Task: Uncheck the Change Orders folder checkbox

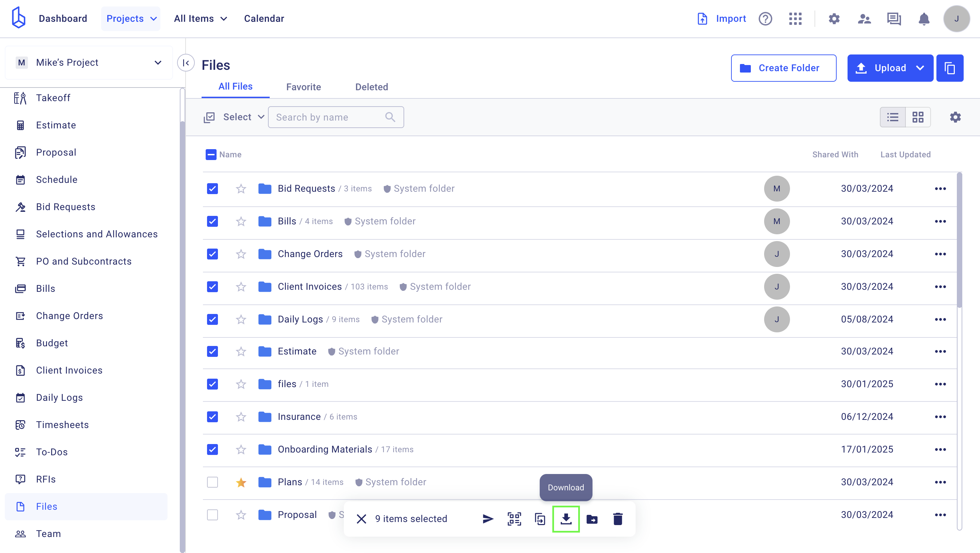Action: tap(212, 254)
